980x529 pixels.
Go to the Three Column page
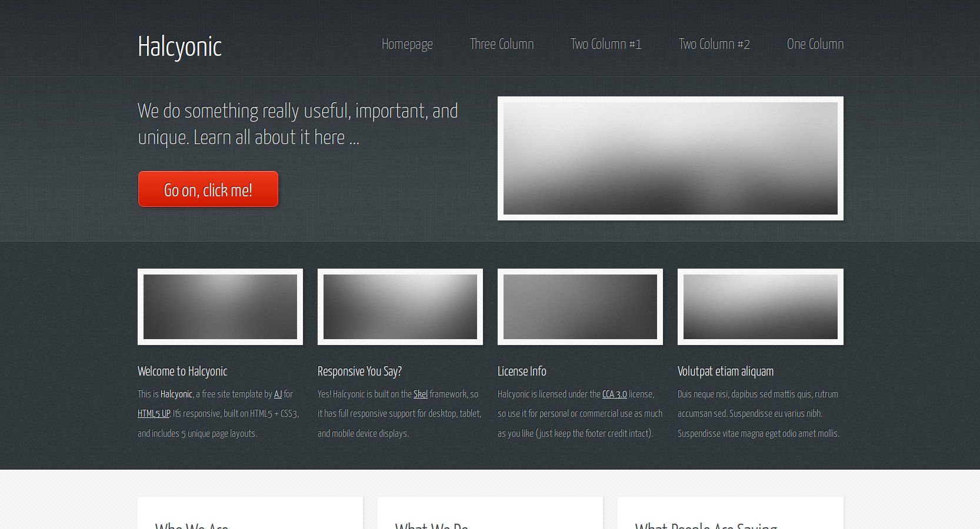(501, 45)
